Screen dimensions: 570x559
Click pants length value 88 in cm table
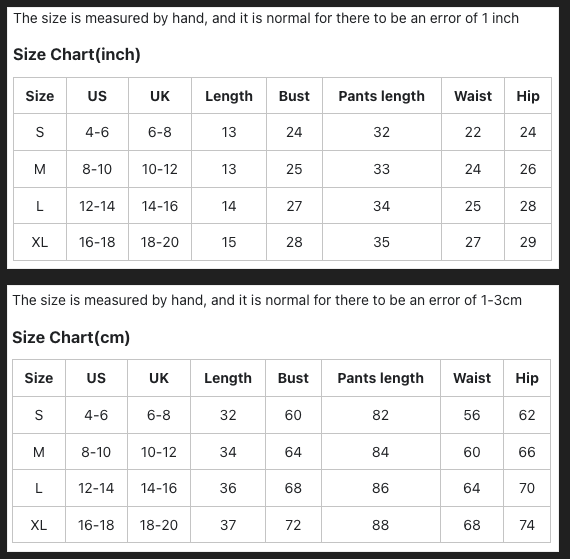click(x=381, y=525)
